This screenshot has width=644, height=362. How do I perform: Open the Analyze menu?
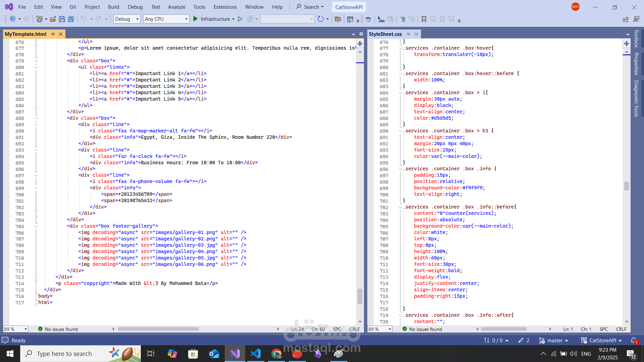[x=176, y=7]
